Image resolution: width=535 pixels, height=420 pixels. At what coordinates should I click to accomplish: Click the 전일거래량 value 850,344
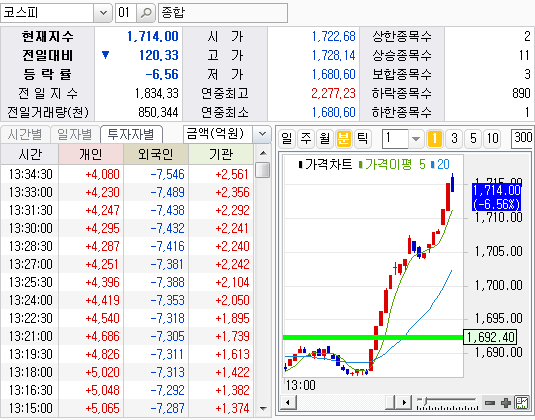pyautogui.click(x=158, y=112)
